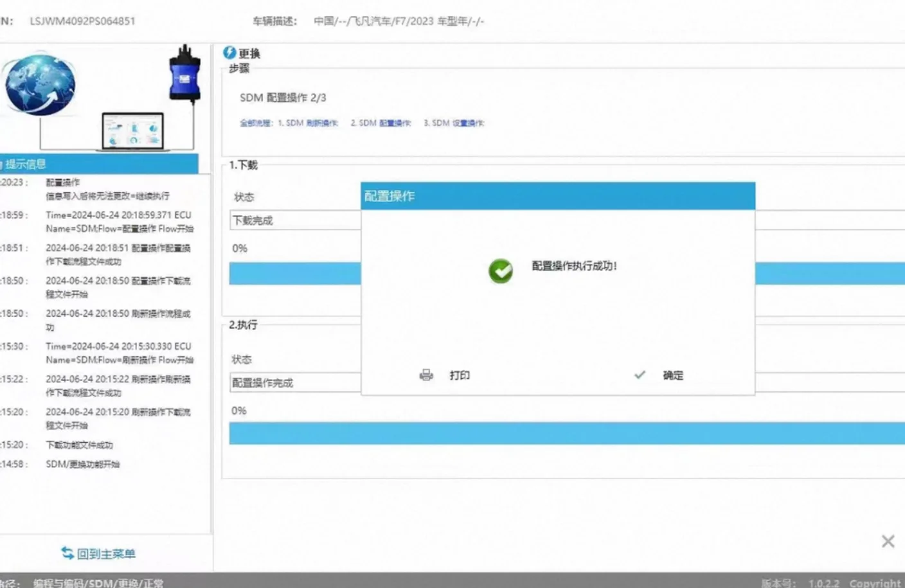This screenshot has height=588, width=905.
Task: Select the vehicle description 中国/--/飞凡汽车/F7/2023 text
Action: 399,21
